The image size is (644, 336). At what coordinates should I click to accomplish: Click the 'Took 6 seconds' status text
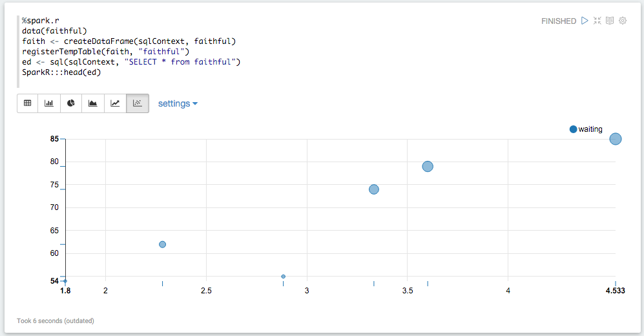[x=55, y=320]
